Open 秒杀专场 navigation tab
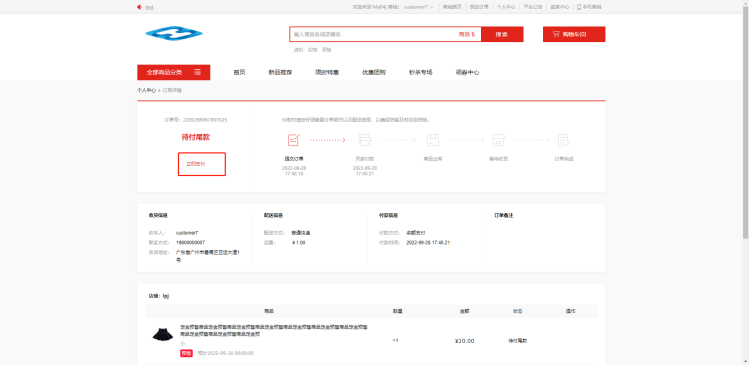This screenshot has width=749, height=365. pos(421,73)
